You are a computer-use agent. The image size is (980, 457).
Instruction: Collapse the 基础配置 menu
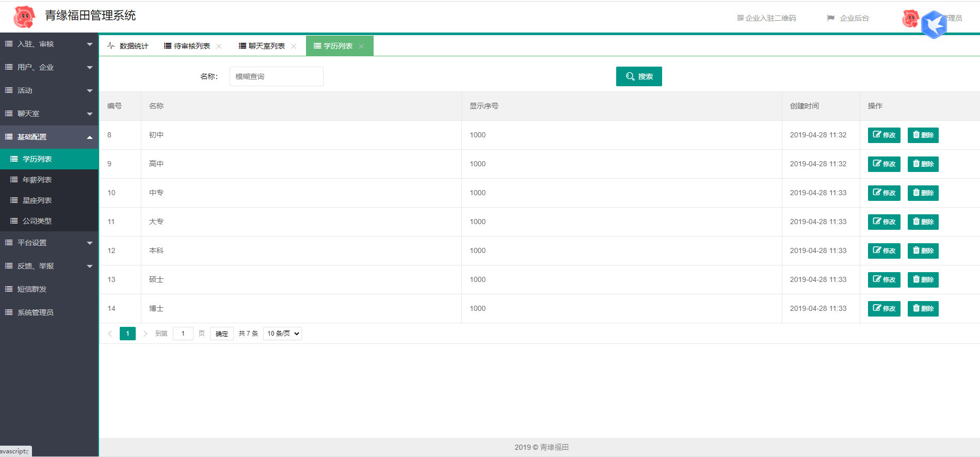[x=49, y=137]
